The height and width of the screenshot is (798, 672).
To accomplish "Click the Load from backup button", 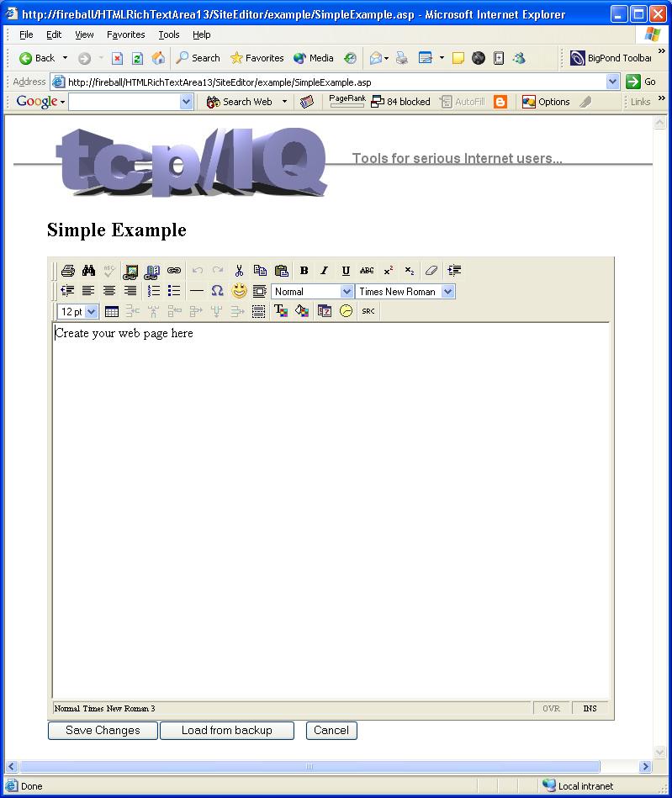I will 226,731.
